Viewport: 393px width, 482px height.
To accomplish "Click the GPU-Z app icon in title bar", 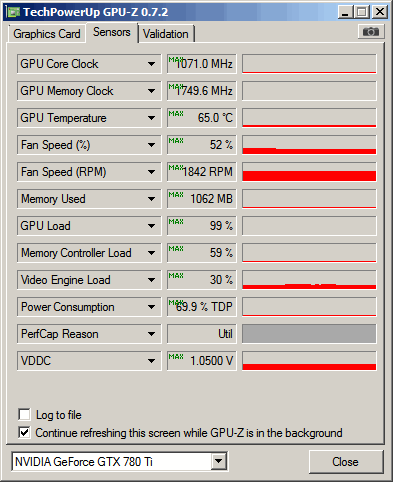I will (x=14, y=12).
